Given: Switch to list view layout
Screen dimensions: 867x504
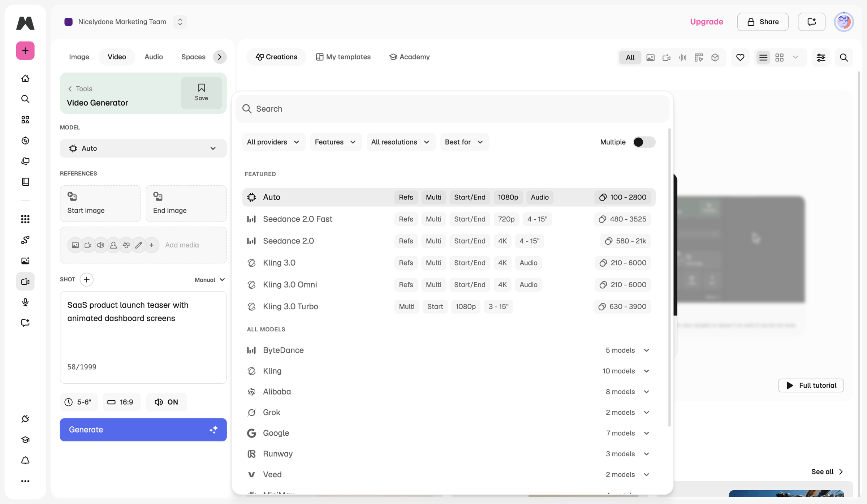Looking at the screenshot, I should click(763, 57).
